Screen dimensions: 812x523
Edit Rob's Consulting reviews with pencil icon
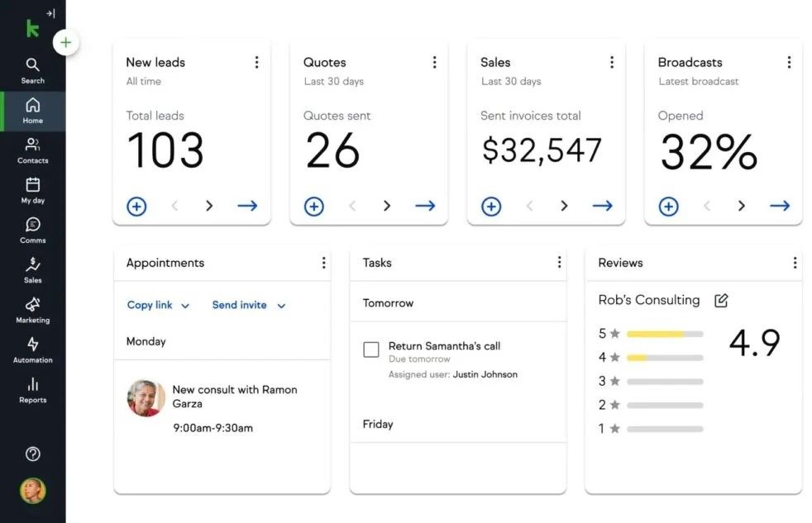pyautogui.click(x=721, y=301)
